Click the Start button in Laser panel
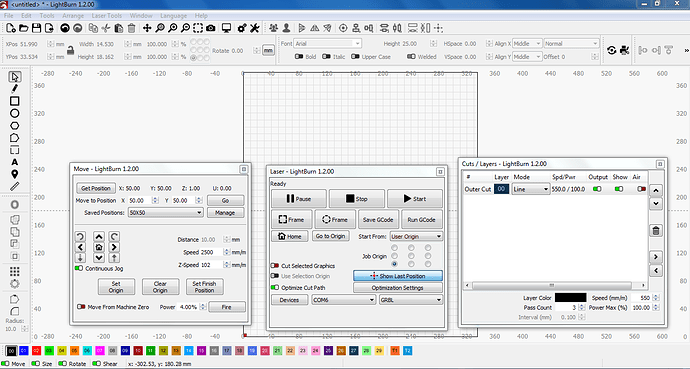 pyautogui.click(x=415, y=199)
